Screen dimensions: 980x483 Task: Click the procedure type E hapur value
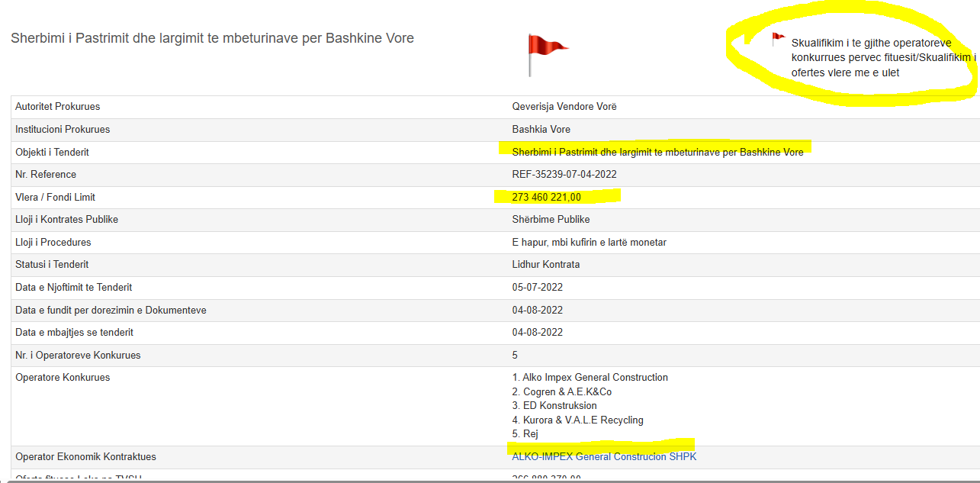click(x=590, y=243)
